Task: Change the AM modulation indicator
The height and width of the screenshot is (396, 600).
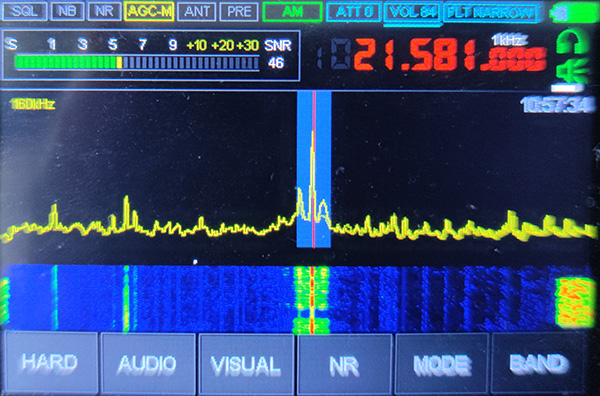Action: 293,11
